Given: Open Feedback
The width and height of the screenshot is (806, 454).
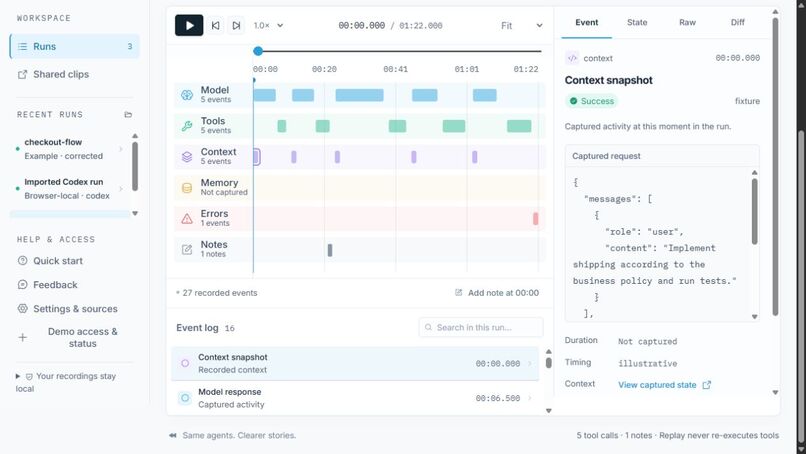Looking at the screenshot, I should point(75,284).
